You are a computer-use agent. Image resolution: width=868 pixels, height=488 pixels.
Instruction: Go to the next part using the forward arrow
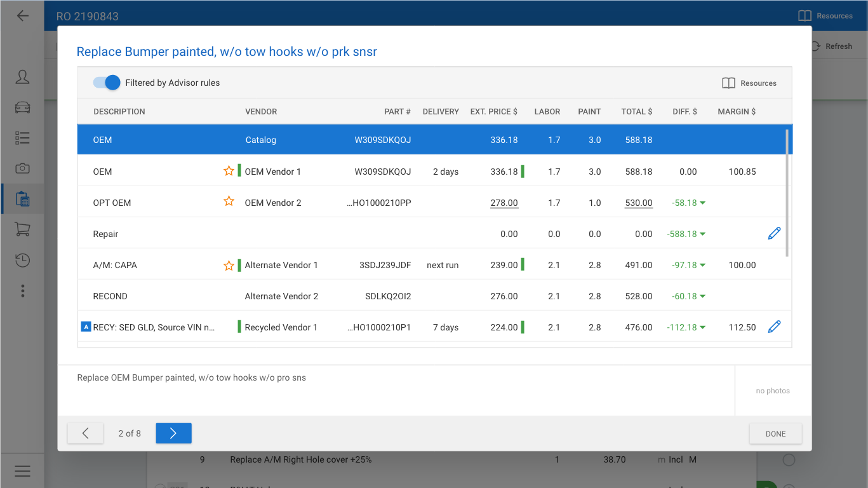coord(173,433)
